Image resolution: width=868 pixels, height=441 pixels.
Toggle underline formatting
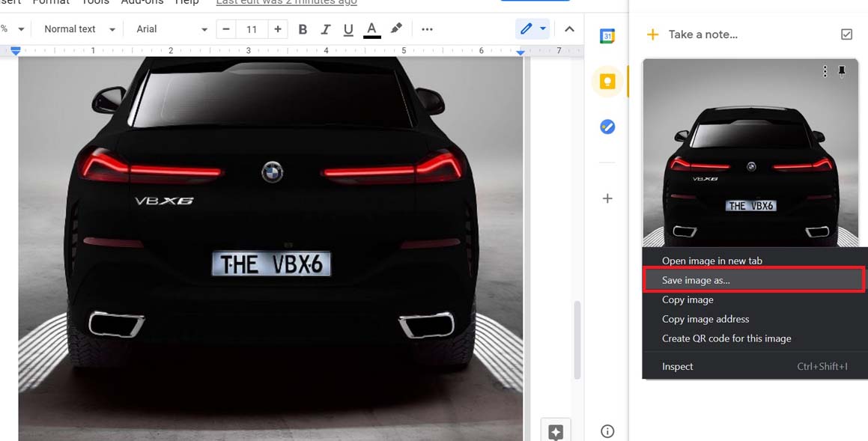(x=348, y=29)
